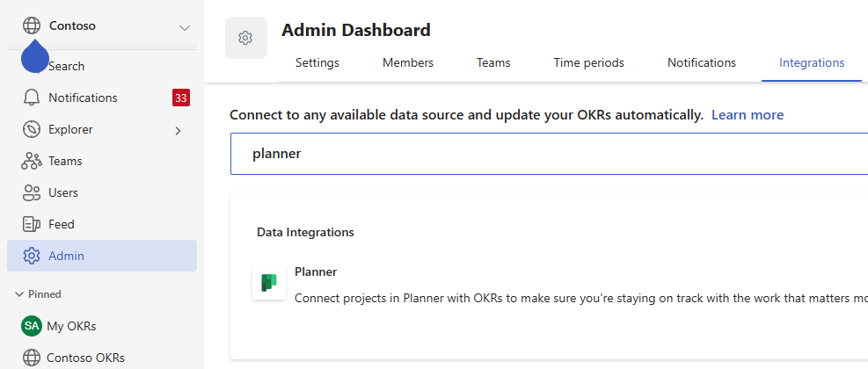Click the Admin Dashboard gear icon
Screen dimensions: 868x369
pyautogui.click(x=245, y=38)
